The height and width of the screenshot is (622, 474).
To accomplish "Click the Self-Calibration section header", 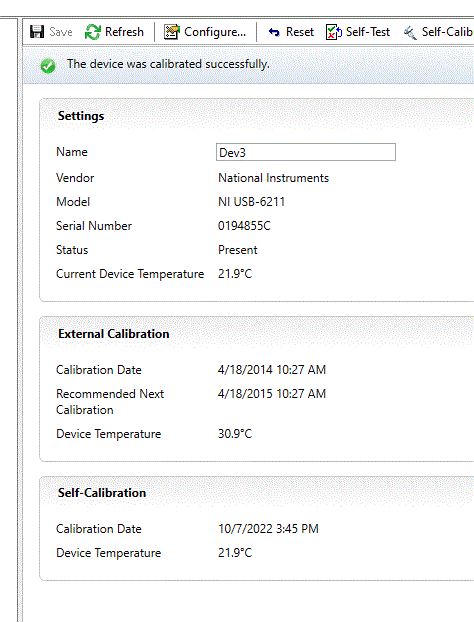I will (x=102, y=493).
